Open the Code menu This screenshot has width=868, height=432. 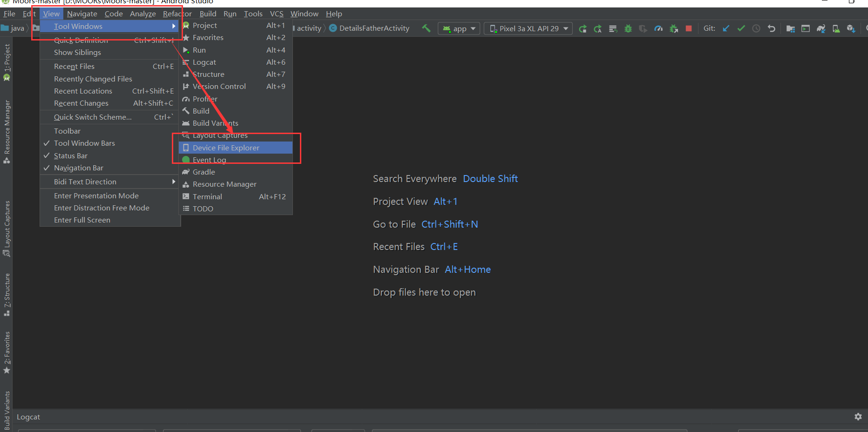pyautogui.click(x=114, y=13)
